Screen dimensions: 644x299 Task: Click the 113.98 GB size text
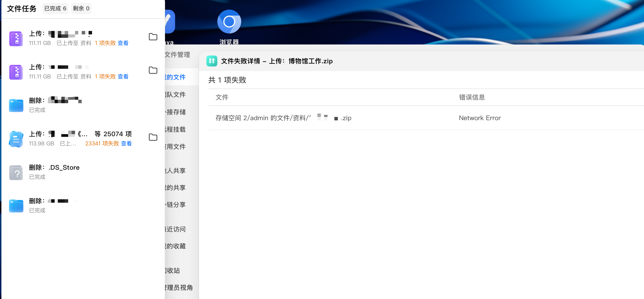tap(42, 143)
